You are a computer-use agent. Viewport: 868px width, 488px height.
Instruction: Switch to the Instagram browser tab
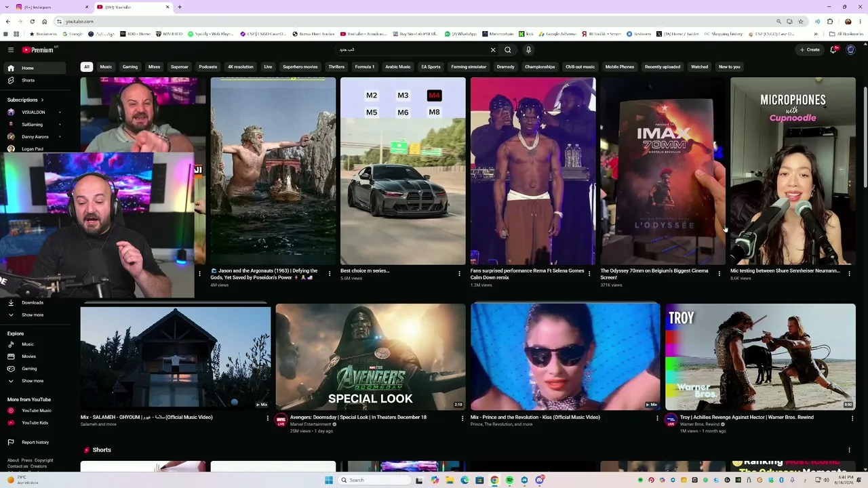pos(53,7)
